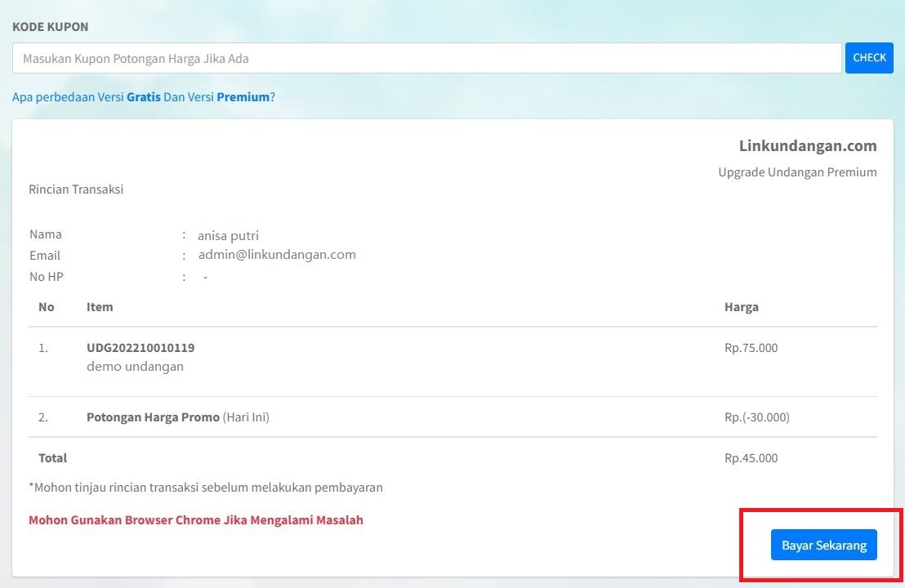Select invoice code UDG202210010119
The height and width of the screenshot is (588, 905).
click(x=140, y=348)
